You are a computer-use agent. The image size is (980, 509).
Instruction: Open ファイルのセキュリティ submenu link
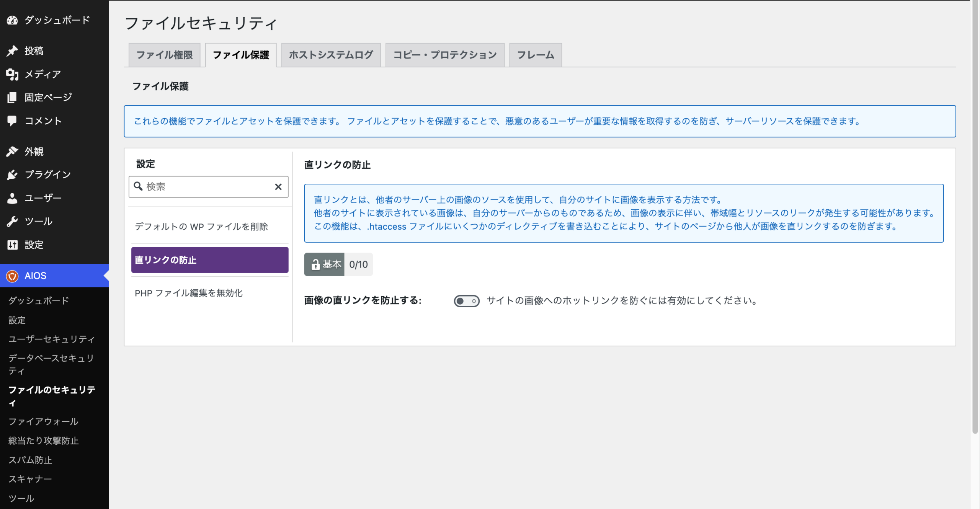(x=52, y=396)
